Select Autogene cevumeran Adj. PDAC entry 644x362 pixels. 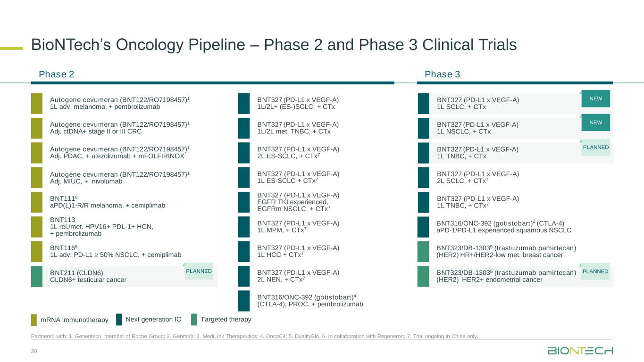click(x=119, y=153)
